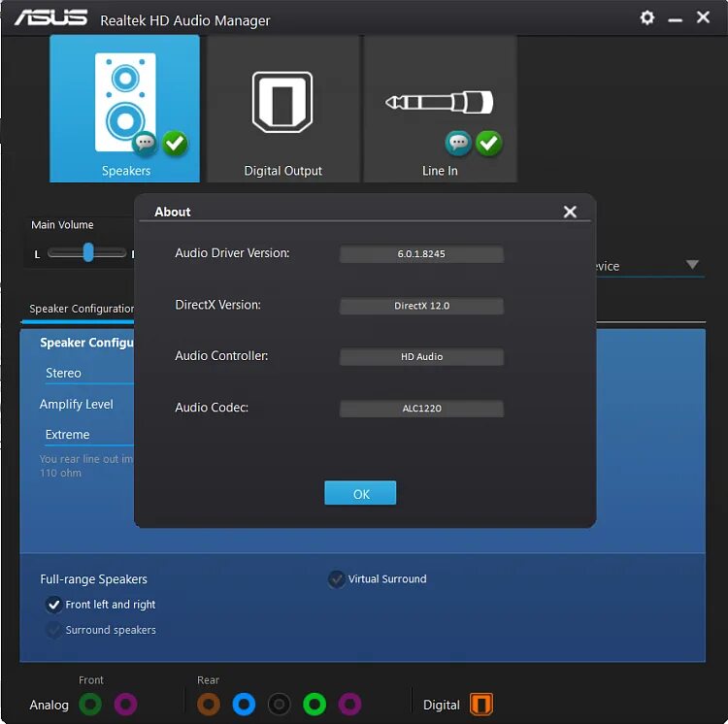Open the Stereo speaker configuration dropdown
The height and width of the screenshot is (724, 728).
coord(89,373)
